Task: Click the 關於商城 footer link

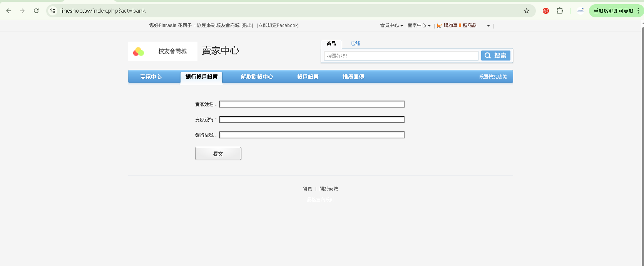Action: [329, 189]
